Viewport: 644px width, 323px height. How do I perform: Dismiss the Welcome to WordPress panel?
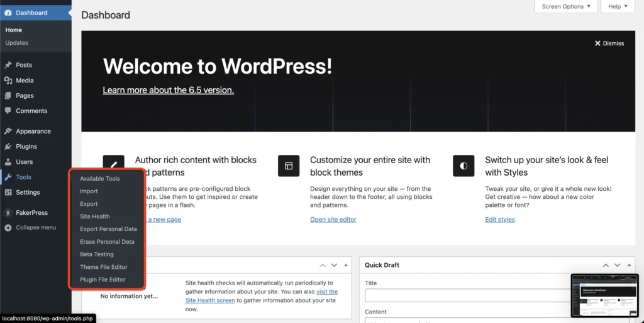pos(609,43)
